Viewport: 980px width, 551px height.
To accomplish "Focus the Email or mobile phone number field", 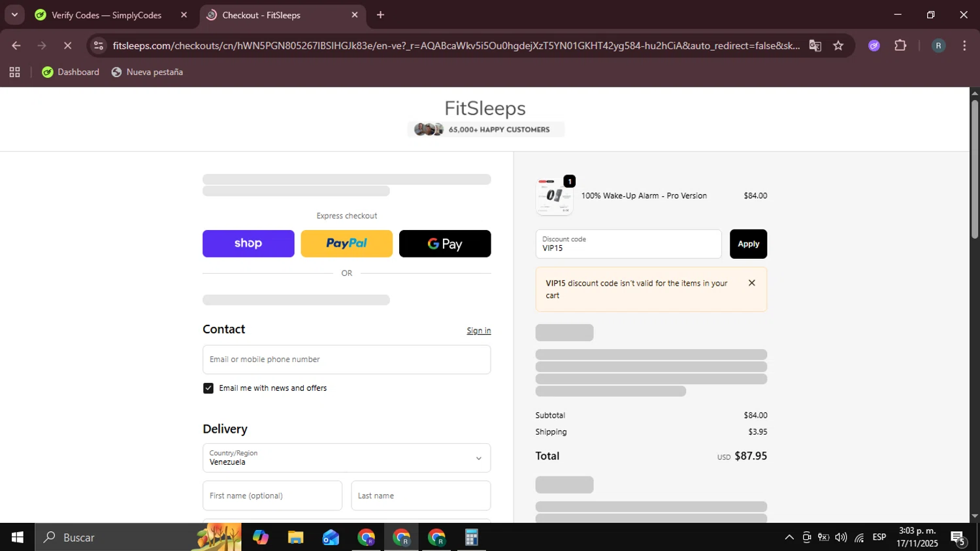I will click(x=346, y=359).
